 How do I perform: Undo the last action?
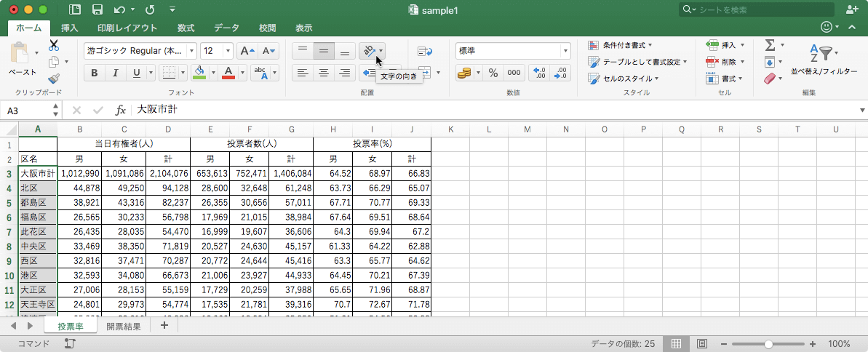[119, 9]
